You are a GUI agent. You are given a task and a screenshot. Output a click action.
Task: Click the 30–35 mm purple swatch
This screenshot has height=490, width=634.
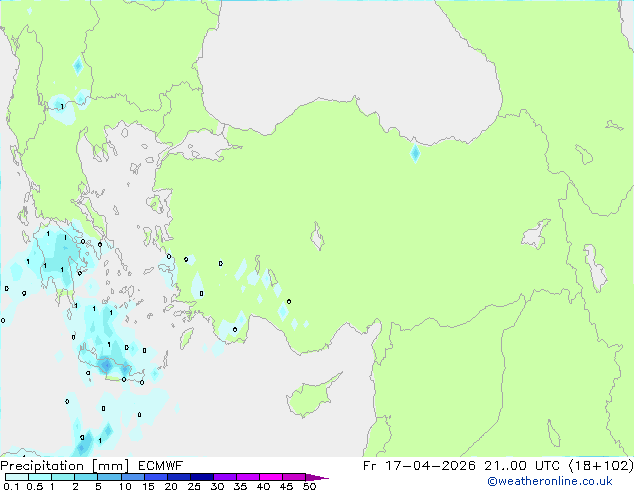pyautogui.click(x=224, y=477)
